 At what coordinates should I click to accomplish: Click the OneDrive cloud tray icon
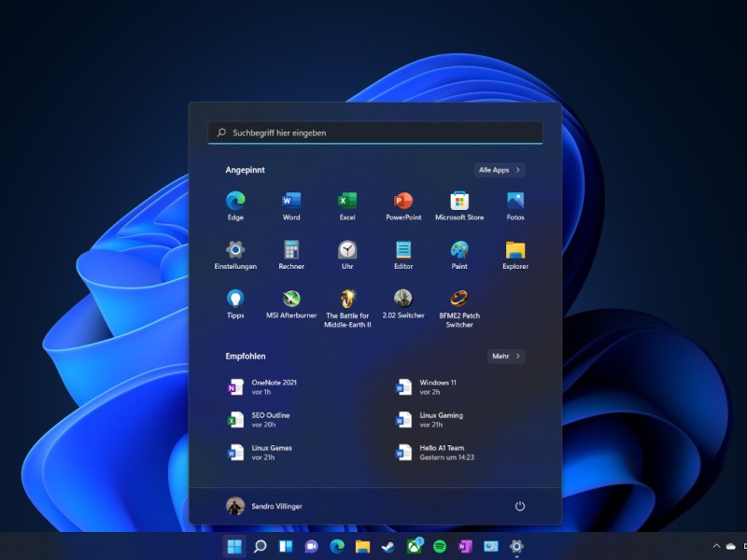point(731,546)
